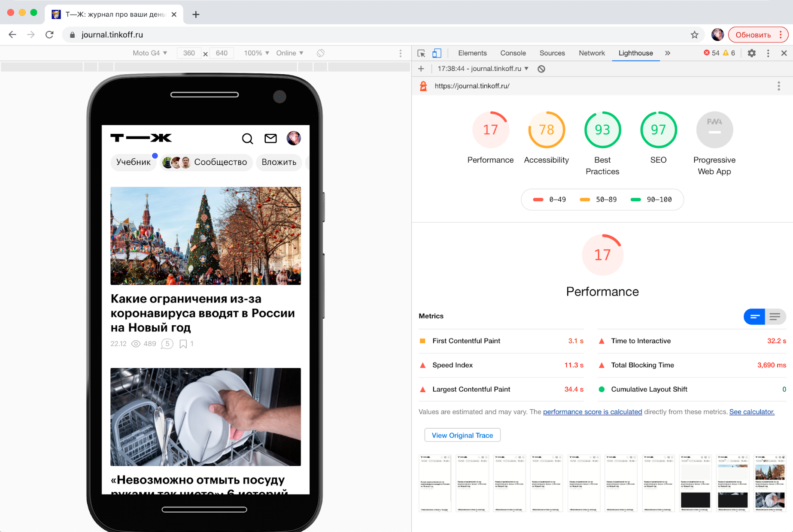The image size is (793, 532).
Task: Go forward with the browser forward arrow
Action: click(30, 35)
